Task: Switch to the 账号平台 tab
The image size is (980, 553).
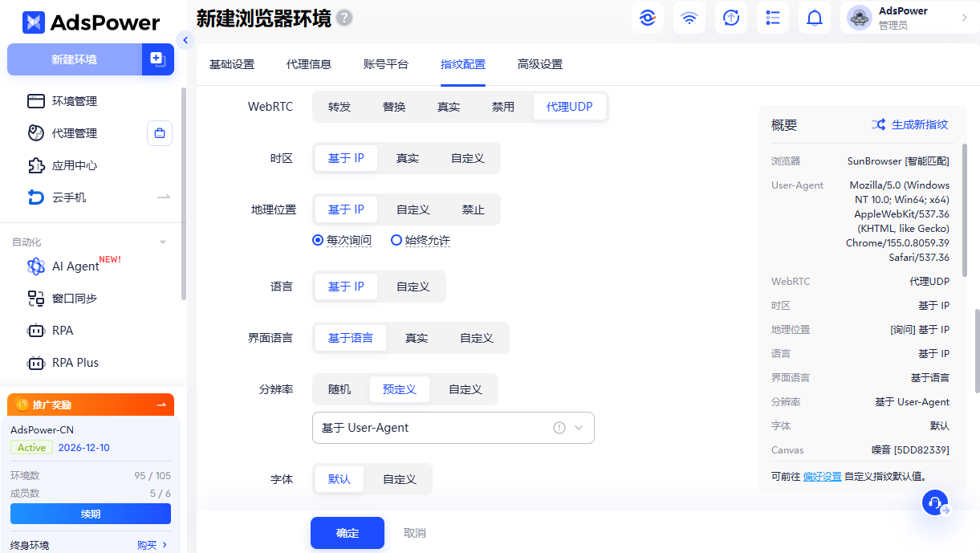Action: click(x=386, y=64)
